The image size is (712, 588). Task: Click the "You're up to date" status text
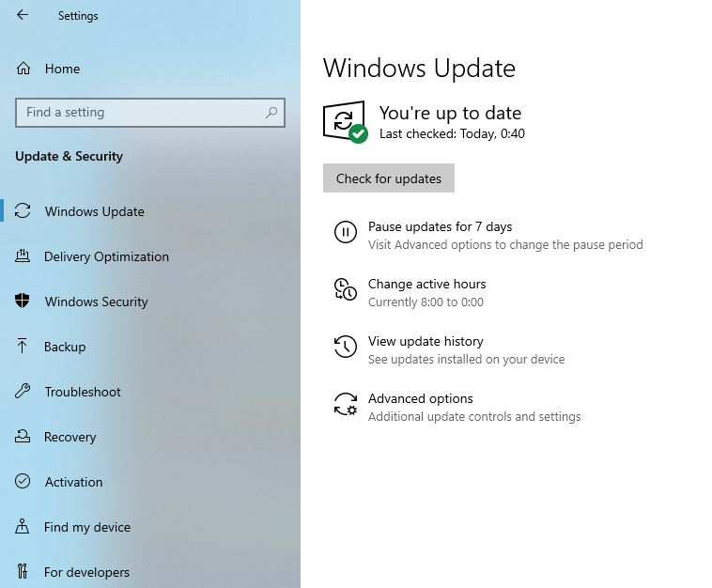(x=451, y=113)
